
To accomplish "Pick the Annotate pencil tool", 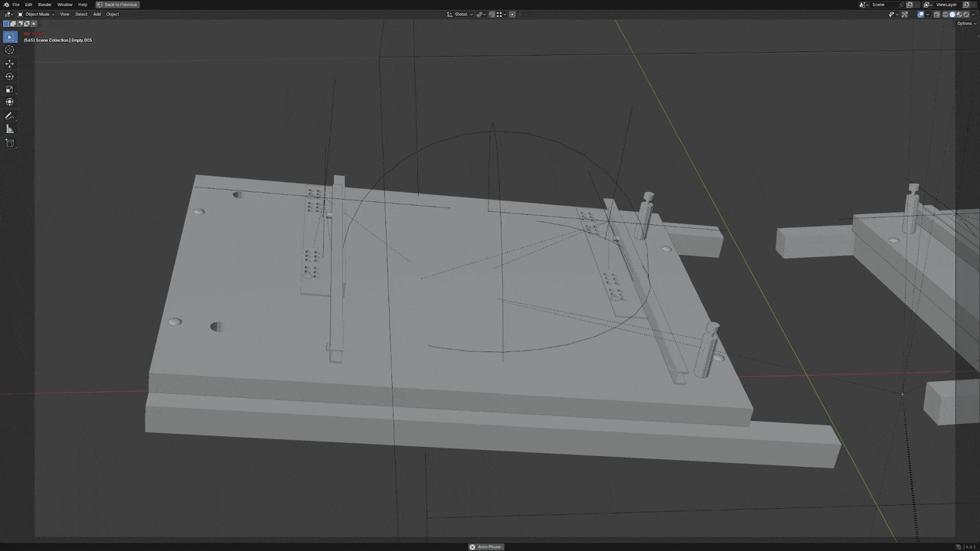I will 10,116.
